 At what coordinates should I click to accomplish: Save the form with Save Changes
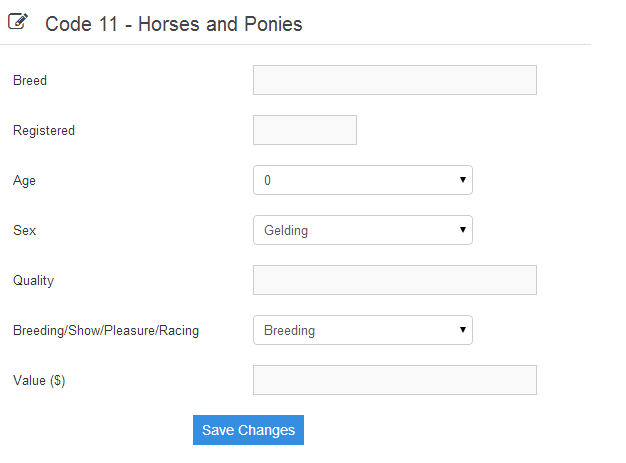[248, 430]
